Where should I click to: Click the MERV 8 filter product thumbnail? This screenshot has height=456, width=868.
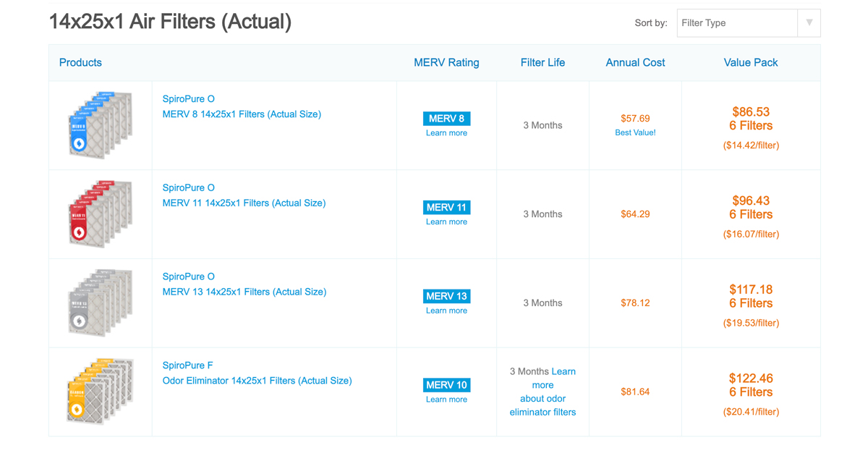click(101, 124)
